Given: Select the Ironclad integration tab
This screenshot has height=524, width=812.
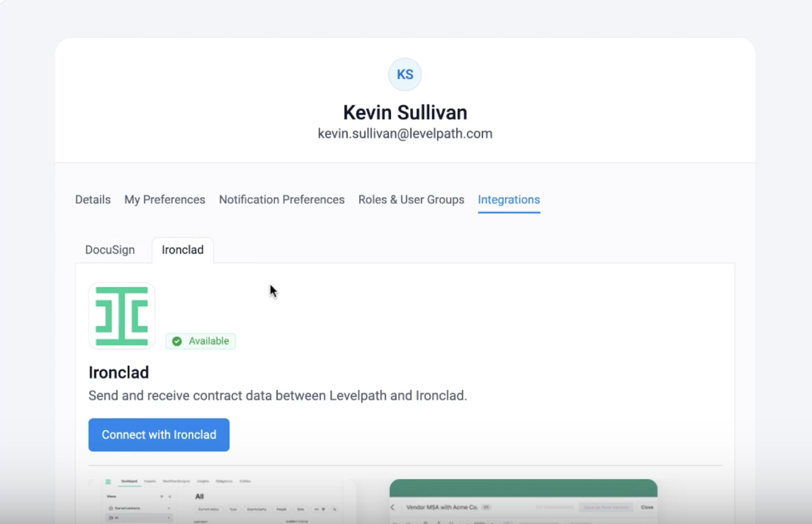Looking at the screenshot, I should click(183, 250).
